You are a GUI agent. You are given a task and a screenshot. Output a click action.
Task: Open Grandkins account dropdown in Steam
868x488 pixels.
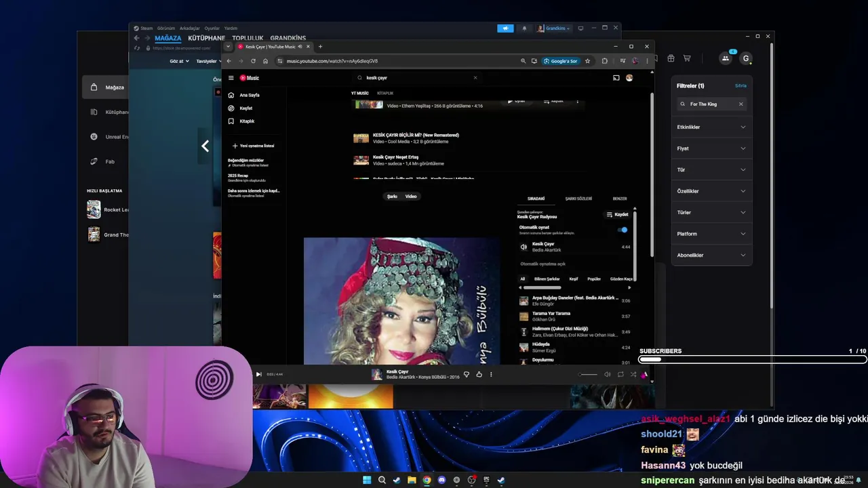553,28
